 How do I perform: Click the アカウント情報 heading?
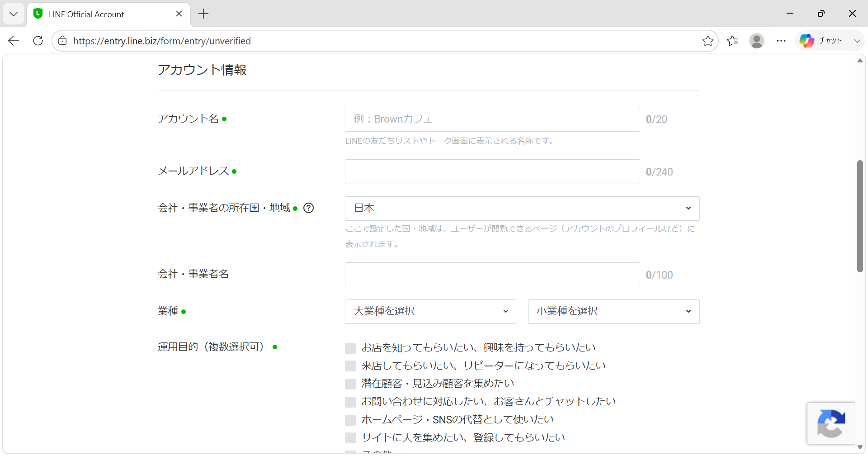tap(202, 70)
